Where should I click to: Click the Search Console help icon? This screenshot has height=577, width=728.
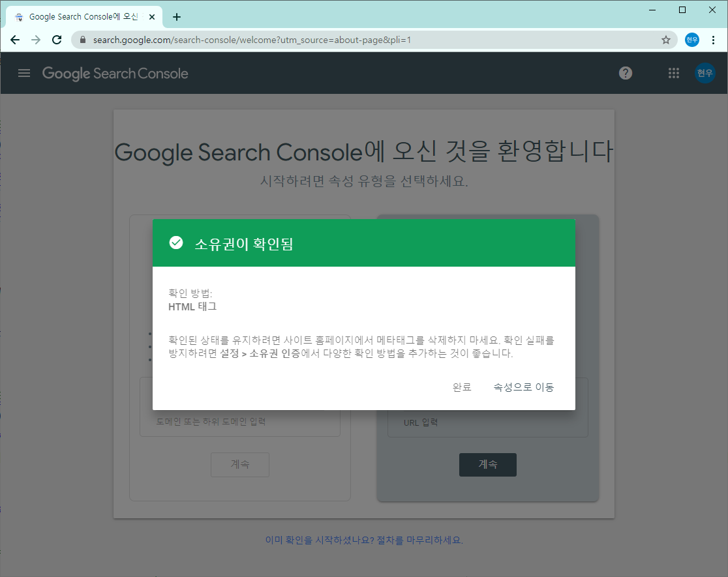626,73
